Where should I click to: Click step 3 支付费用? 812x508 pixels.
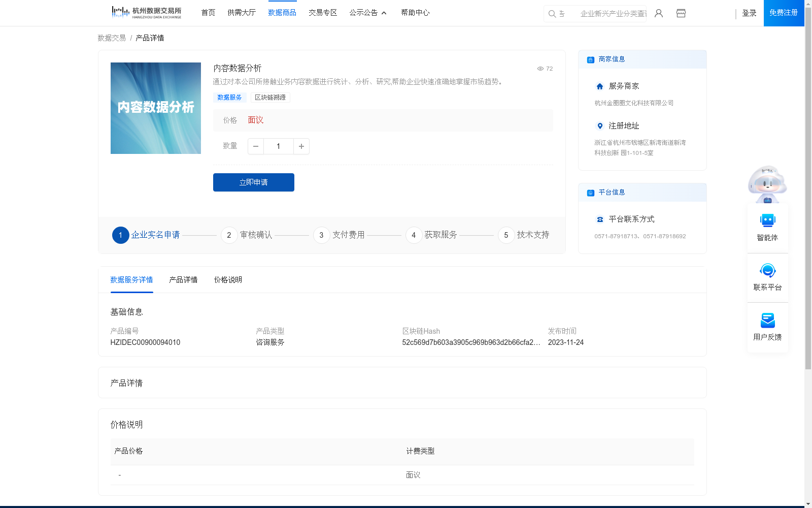click(339, 235)
